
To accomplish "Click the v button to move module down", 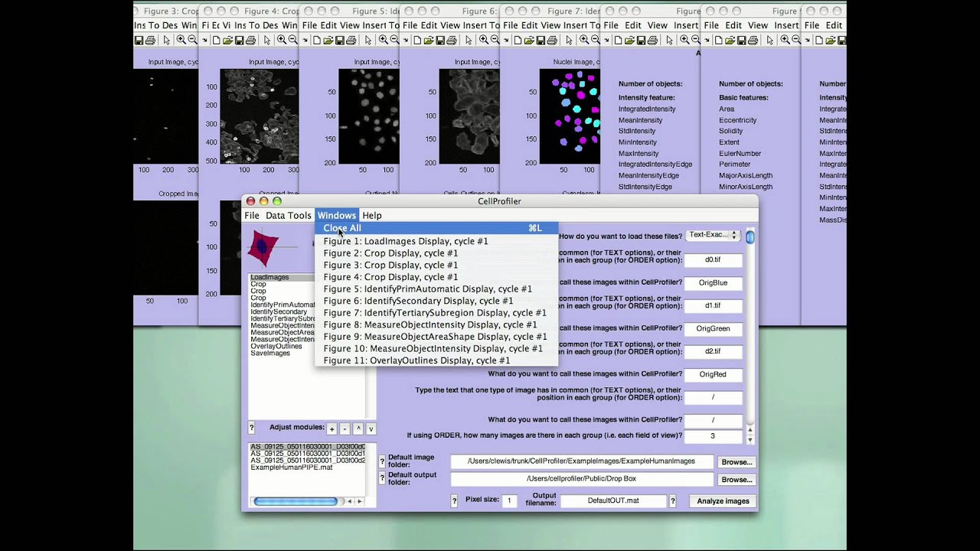I will [371, 429].
